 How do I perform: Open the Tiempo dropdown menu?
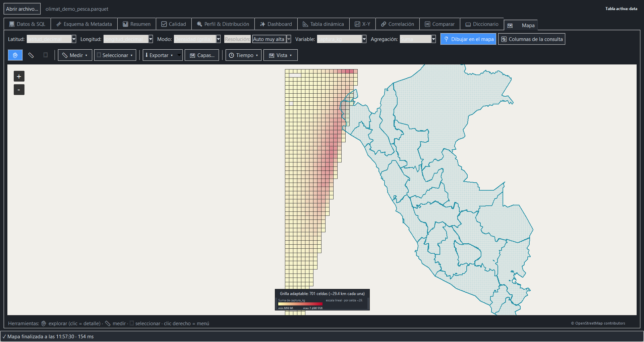coord(243,55)
